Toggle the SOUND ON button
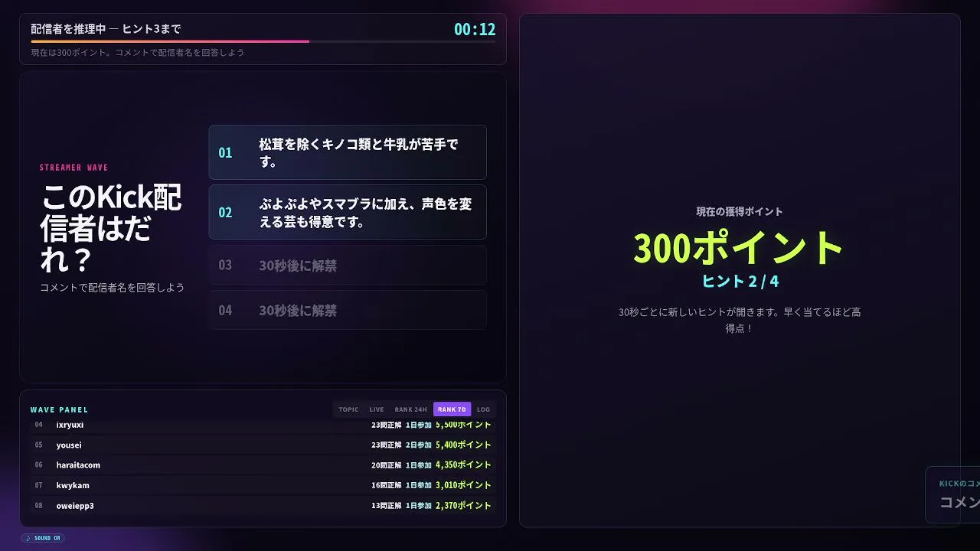980x551 pixels. (43, 538)
